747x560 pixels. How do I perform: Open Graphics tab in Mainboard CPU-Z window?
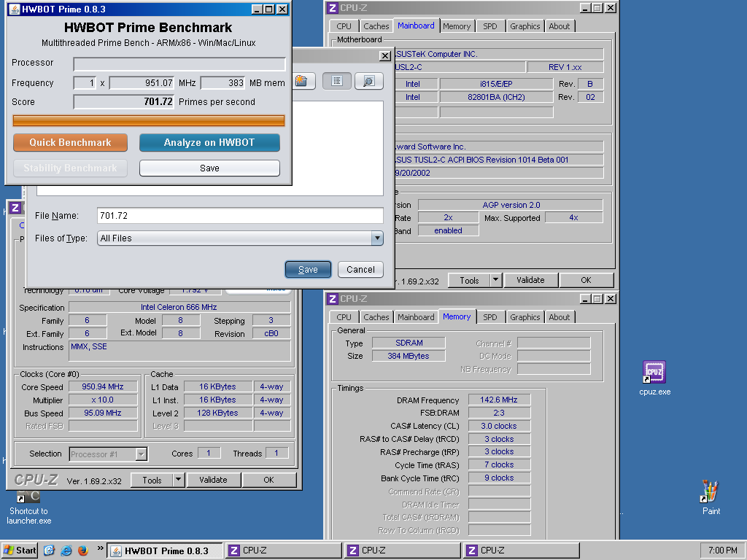pos(525,26)
